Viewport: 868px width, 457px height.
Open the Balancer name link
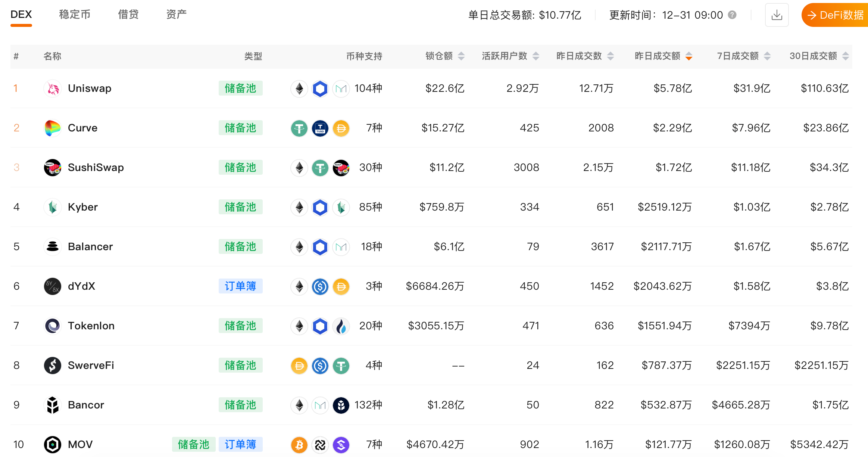90,247
